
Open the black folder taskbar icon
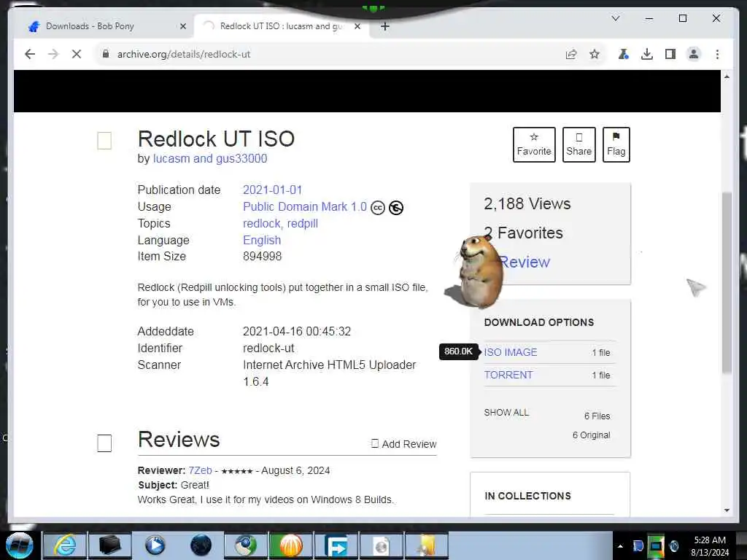pos(109,545)
